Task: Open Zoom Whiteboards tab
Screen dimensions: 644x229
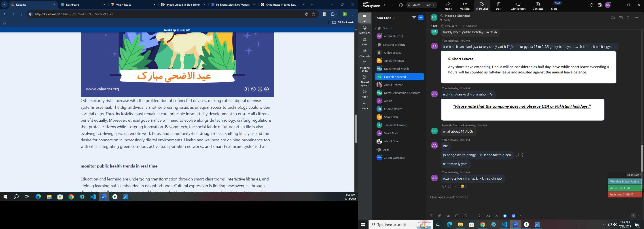Action: pyautogui.click(x=518, y=6)
